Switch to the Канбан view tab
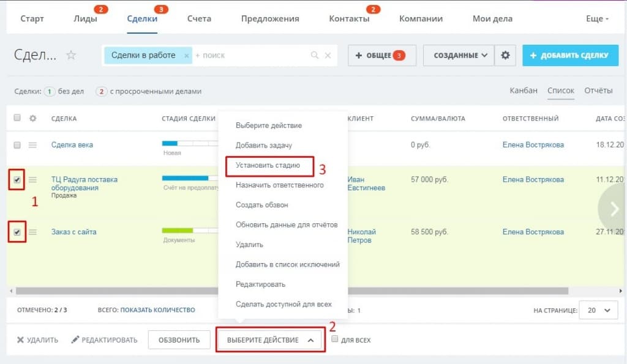The image size is (627, 364). coord(524,91)
